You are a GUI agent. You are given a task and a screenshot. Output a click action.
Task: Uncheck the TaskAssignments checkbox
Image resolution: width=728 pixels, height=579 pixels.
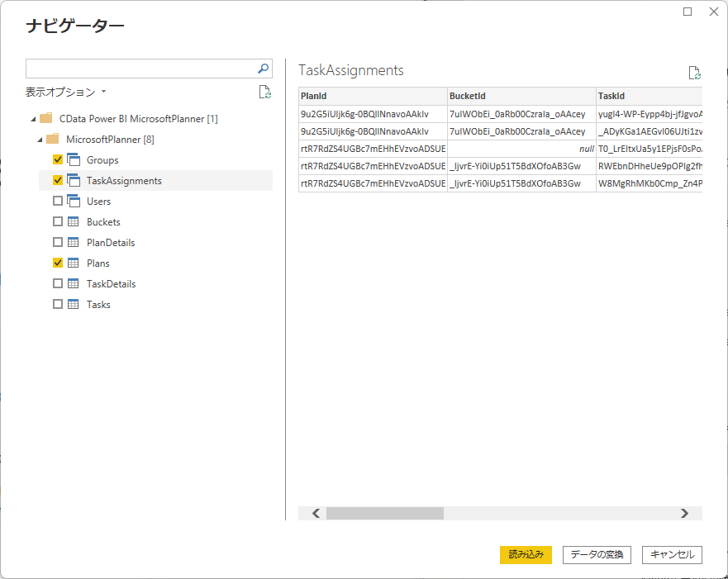(x=58, y=180)
